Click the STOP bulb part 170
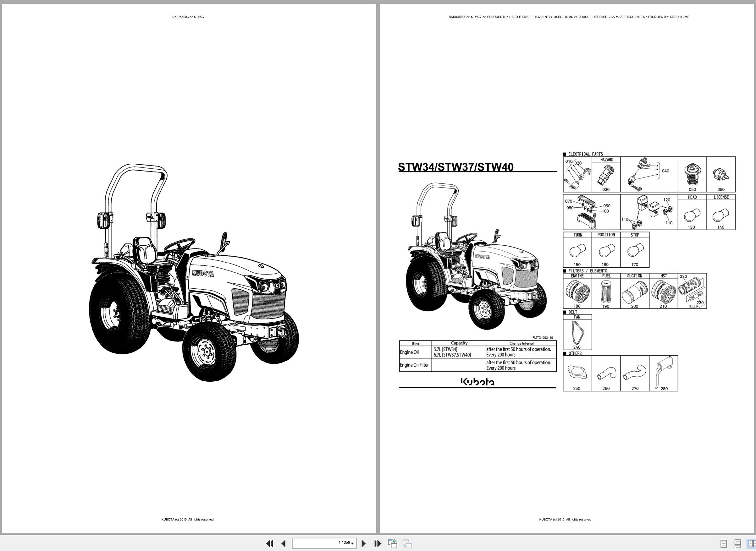Viewport: 756px width, 551px height. click(x=635, y=250)
